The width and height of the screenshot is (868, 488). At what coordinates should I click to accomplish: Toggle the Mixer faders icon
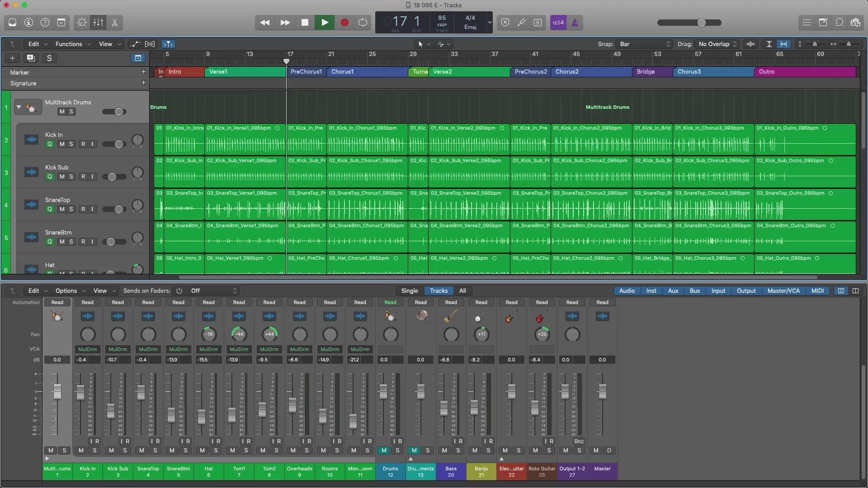pos(98,22)
